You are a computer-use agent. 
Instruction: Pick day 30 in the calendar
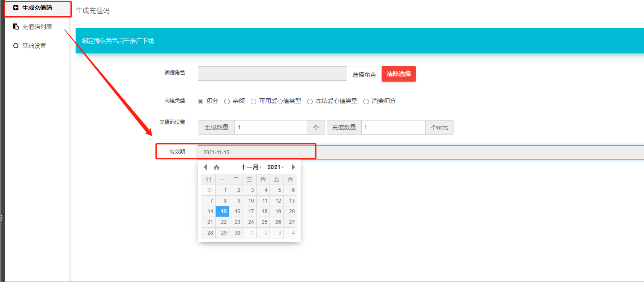[237, 233]
